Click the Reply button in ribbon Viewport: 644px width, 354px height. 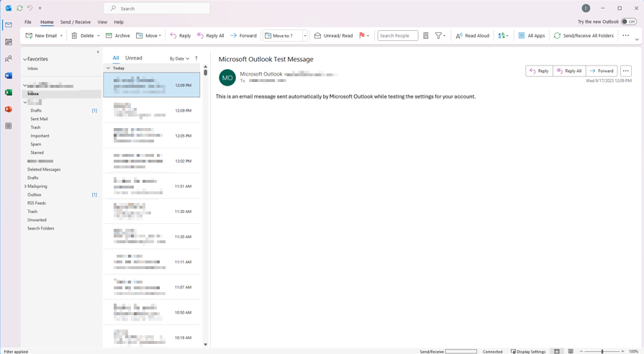181,36
